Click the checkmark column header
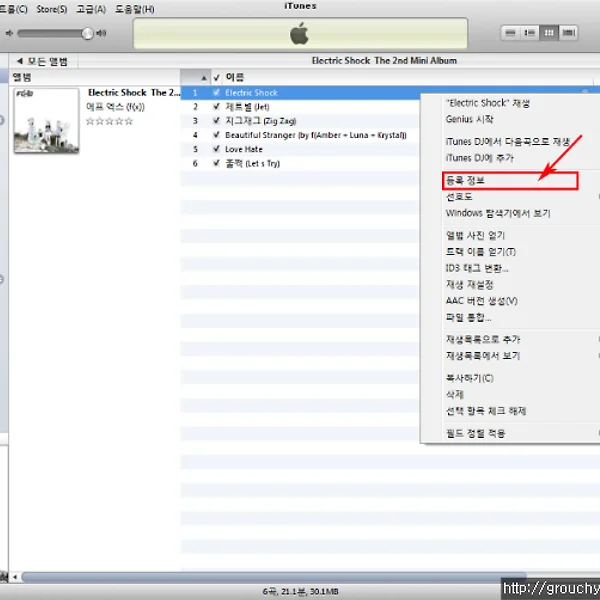 (x=217, y=78)
